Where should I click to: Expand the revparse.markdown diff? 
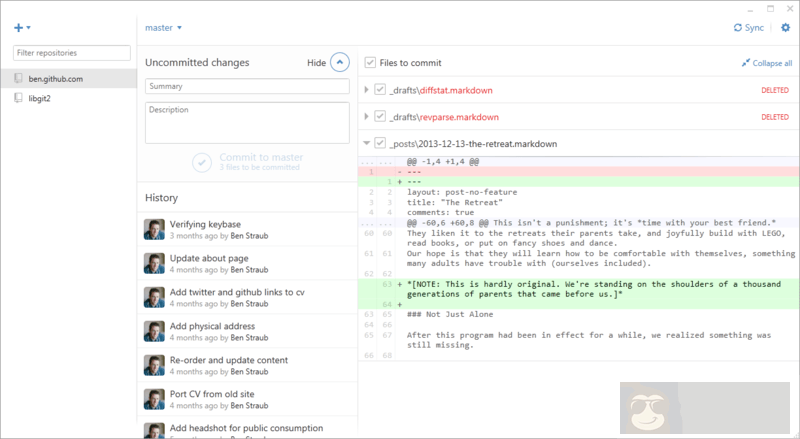pos(367,117)
